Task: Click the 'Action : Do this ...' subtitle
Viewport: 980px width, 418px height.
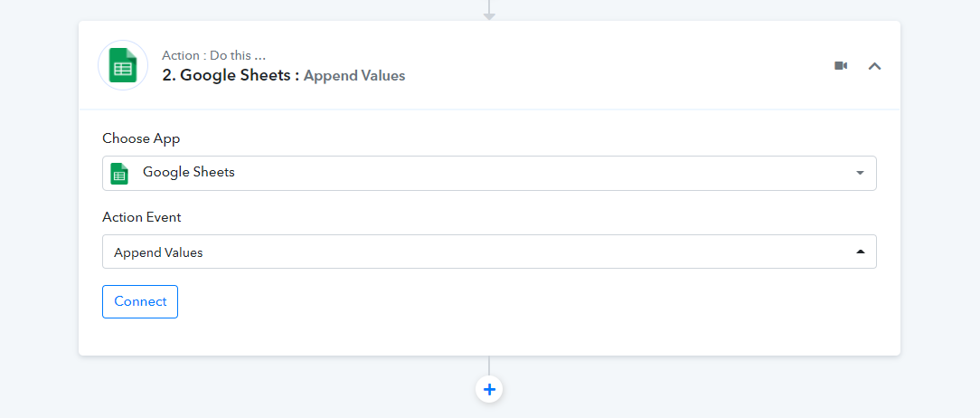Action: pyautogui.click(x=213, y=55)
